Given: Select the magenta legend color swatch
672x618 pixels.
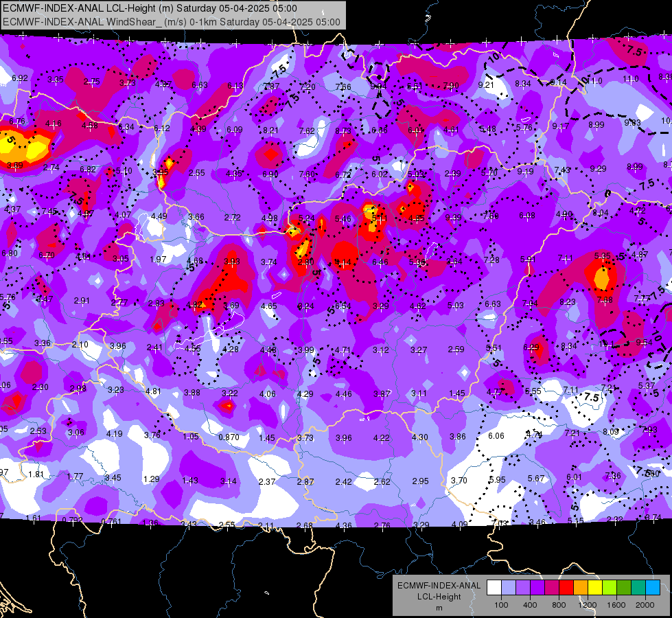Looking at the screenshot, I should click(x=552, y=588).
